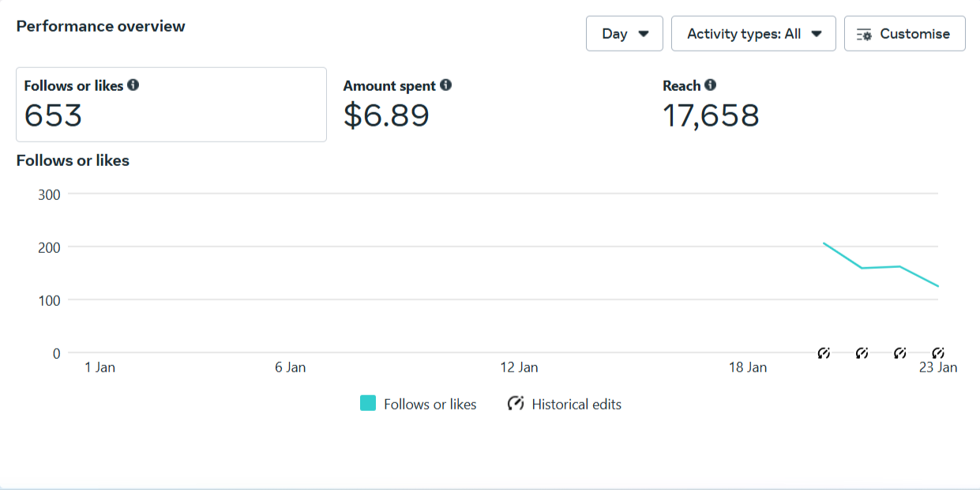The image size is (980, 490).
Task: Toggle Historical edits legend label
Action: (576, 404)
